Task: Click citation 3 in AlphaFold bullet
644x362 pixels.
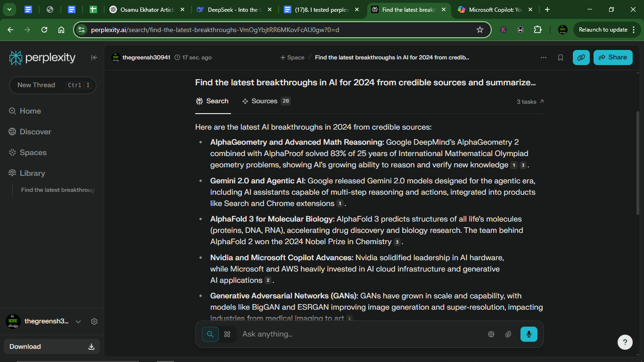Action: click(x=397, y=242)
